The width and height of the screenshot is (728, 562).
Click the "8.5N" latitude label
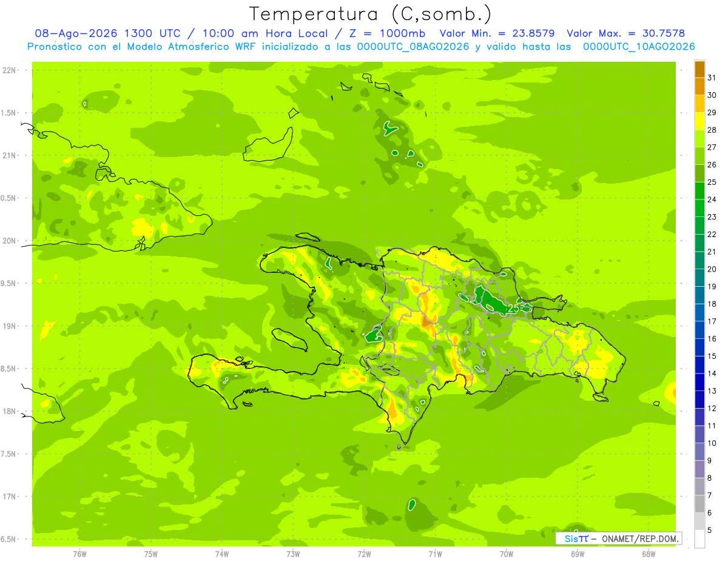coord(9,369)
